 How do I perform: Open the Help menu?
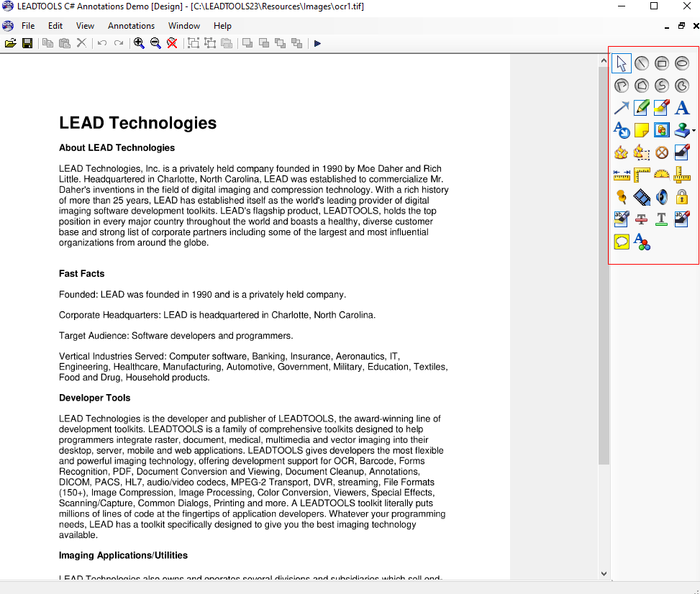[x=222, y=26]
